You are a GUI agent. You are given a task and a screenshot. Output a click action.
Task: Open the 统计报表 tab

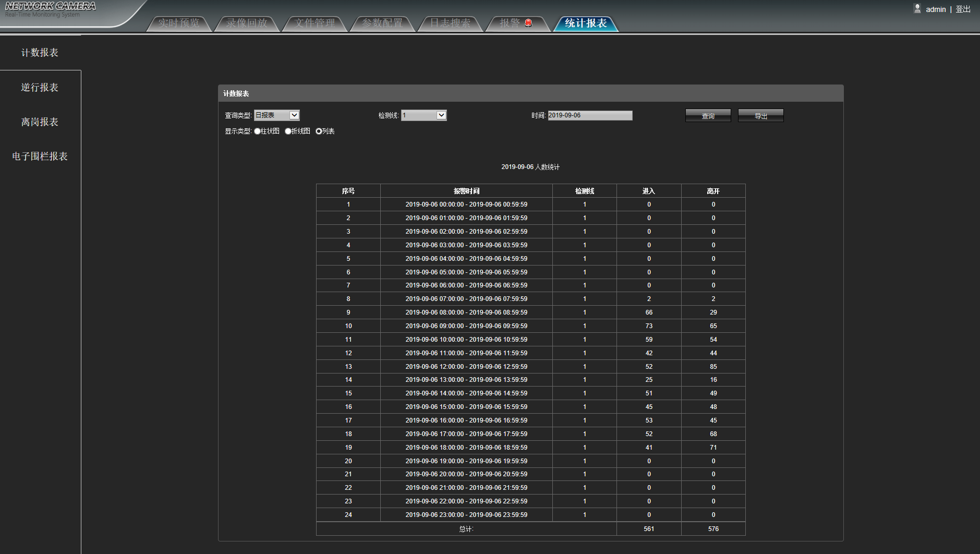[586, 23]
